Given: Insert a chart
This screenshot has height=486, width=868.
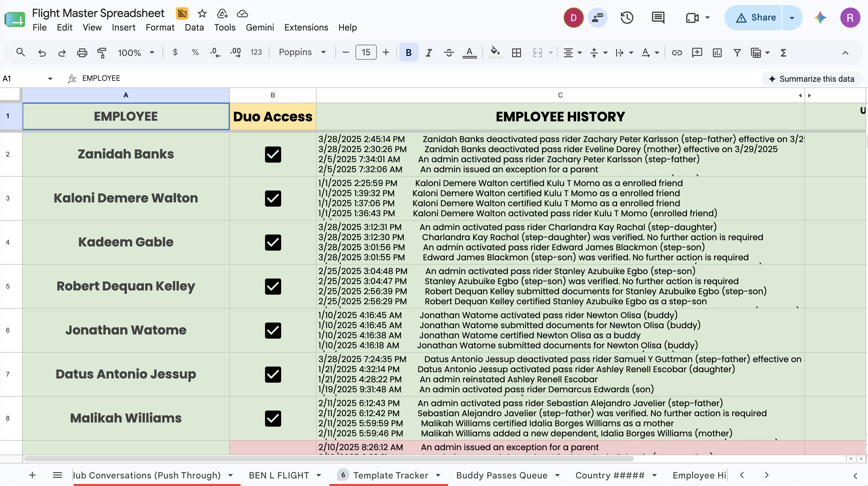Looking at the screenshot, I should click(x=717, y=52).
